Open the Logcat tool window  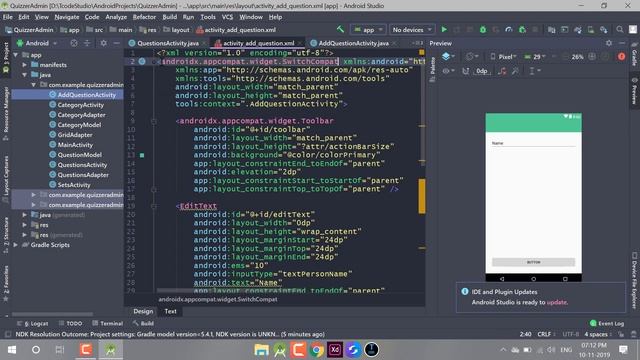[33, 323]
